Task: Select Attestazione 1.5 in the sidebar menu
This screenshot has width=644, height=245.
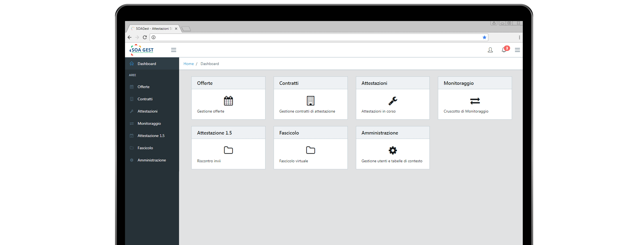Action: tap(151, 136)
